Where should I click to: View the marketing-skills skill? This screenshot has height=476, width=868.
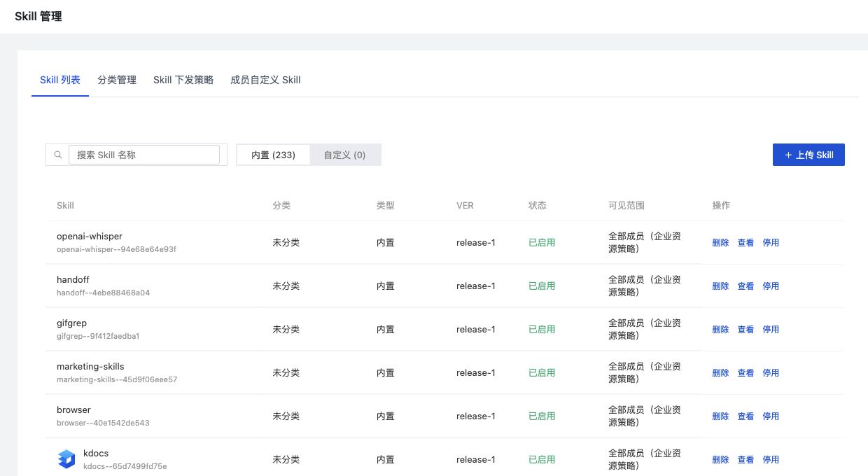[745, 373]
